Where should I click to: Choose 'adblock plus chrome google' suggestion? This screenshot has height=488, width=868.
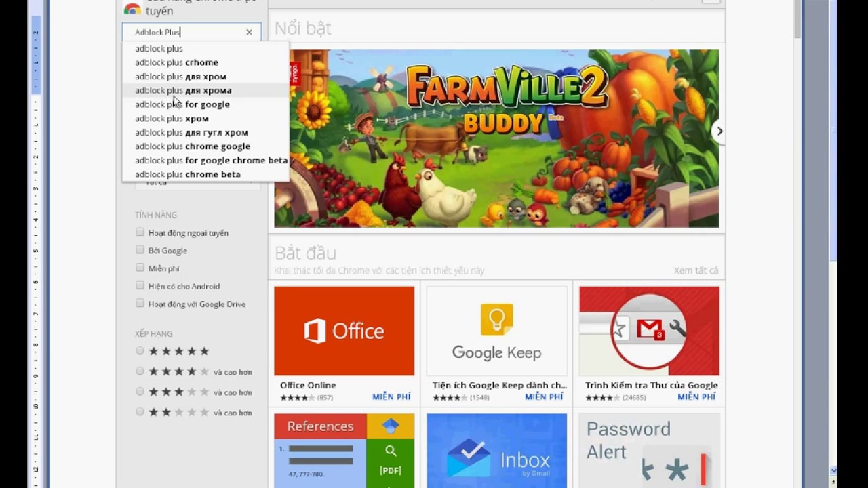point(205,146)
